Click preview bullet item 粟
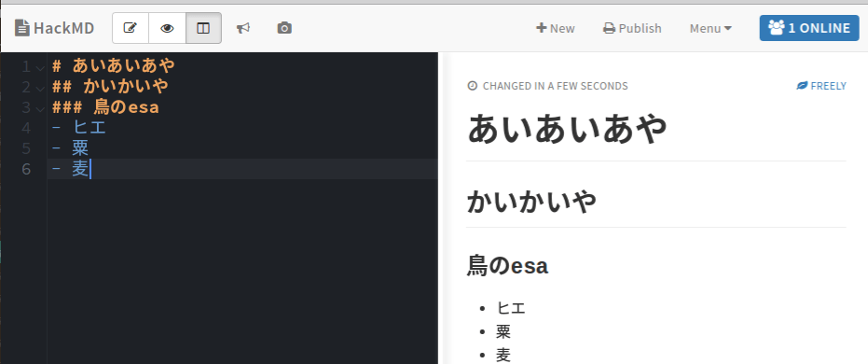Screen dimensions: 868x364 503,331
